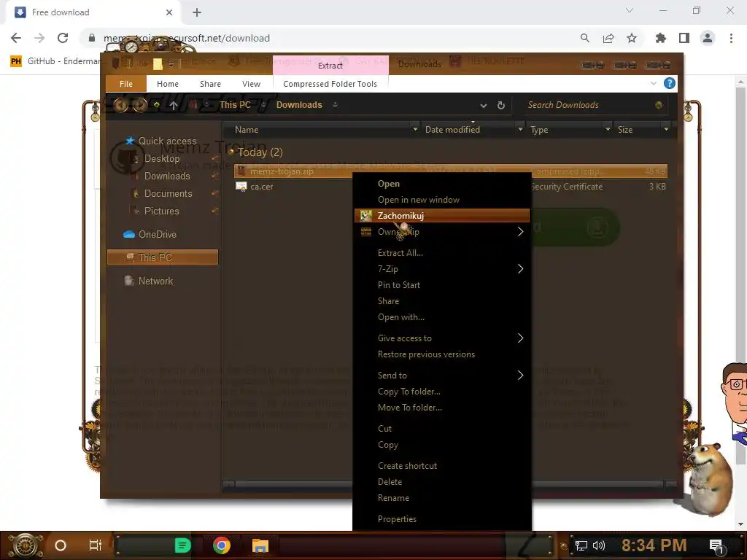Viewport: 747px width, 560px height.
Task: Open Compressed Folder Tools tab
Action: coord(330,84)
